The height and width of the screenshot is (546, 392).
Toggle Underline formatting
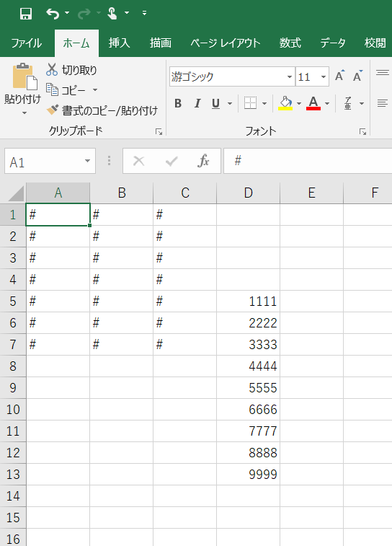click(x=216, y=103)
